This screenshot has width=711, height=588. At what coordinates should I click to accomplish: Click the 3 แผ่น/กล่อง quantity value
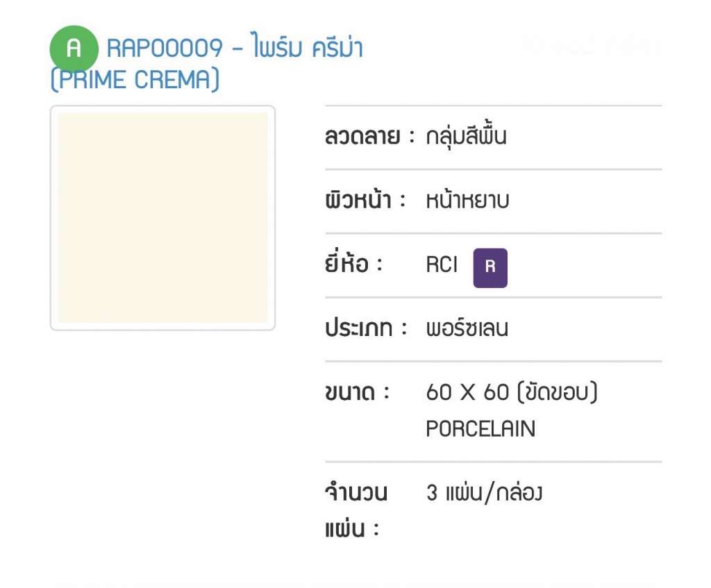click(x=484, y=493)
